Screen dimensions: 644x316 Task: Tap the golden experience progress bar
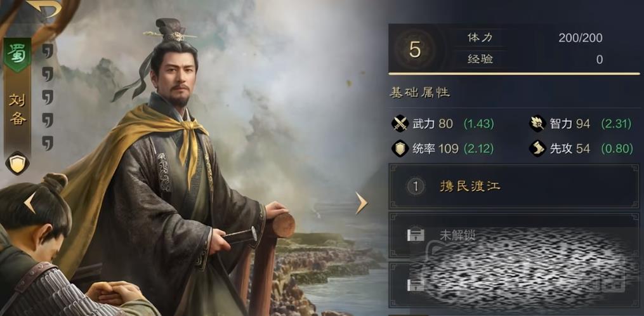(x=514, y=74)
